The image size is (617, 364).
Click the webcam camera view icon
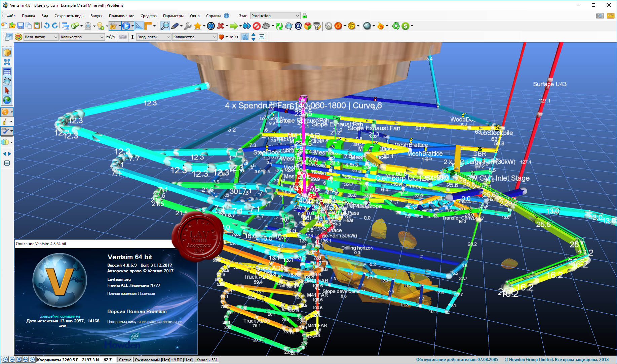coord(88,26)
